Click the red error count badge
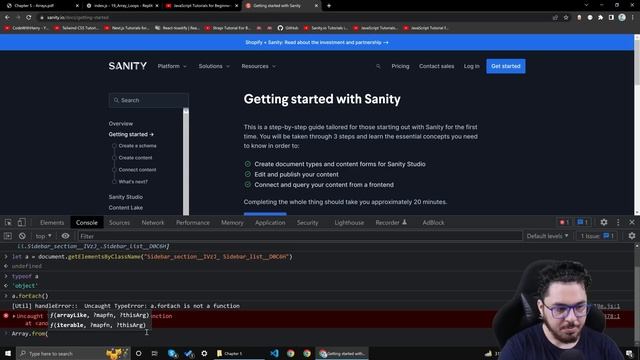This screenshot has height=360, width=640. click(x=564, y=222)
